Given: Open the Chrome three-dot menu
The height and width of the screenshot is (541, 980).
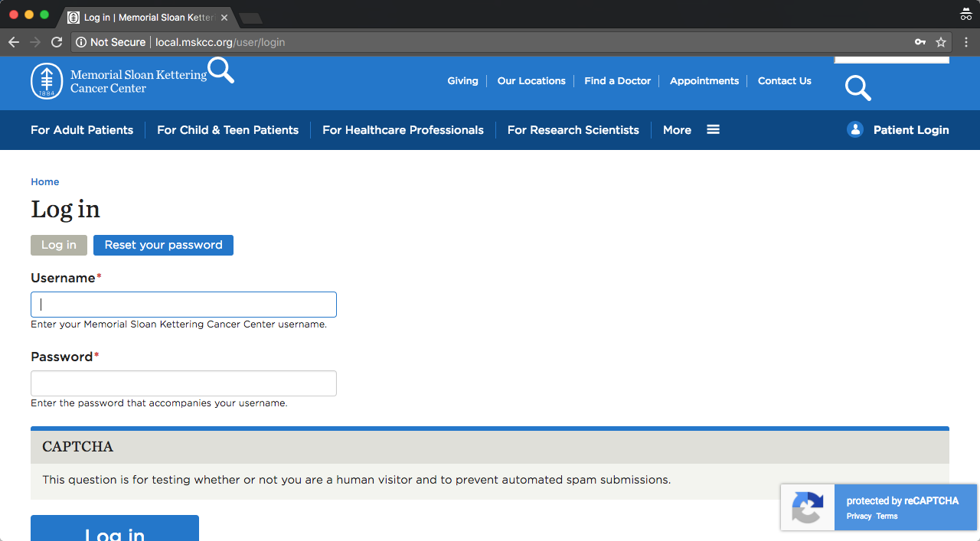Looking at the screenshot, I should point(966,42).
